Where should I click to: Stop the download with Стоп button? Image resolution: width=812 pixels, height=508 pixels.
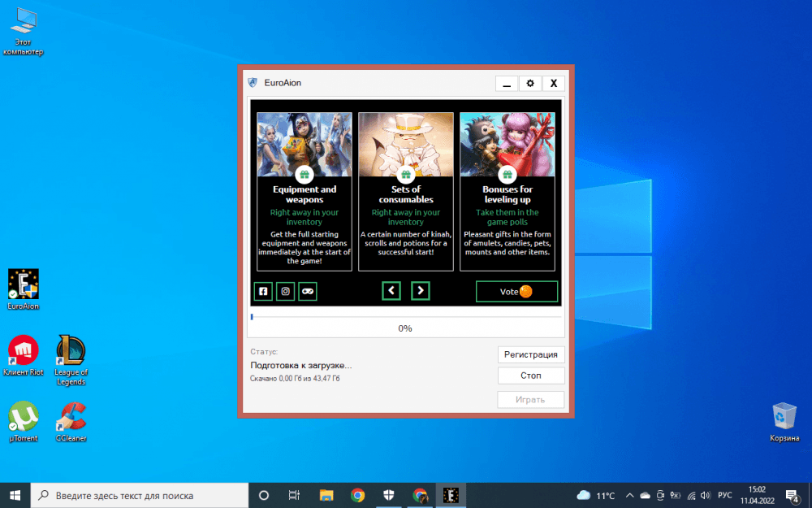click(x=531, y=376)
